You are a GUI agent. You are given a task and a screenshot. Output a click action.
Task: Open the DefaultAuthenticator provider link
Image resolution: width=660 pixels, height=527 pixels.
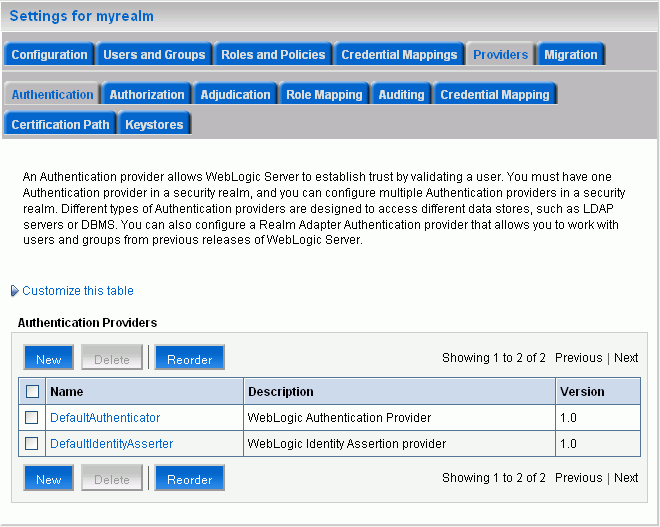click(105, 418)
